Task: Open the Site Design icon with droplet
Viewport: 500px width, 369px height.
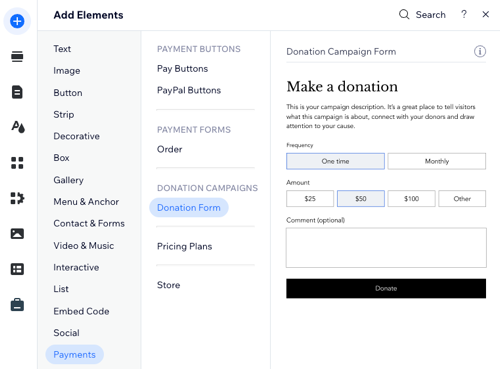Action: (x=18, y=127)
